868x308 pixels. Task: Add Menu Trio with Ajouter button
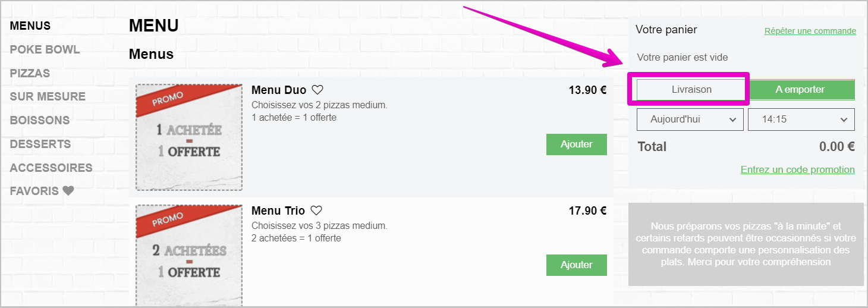click(576, 265)
